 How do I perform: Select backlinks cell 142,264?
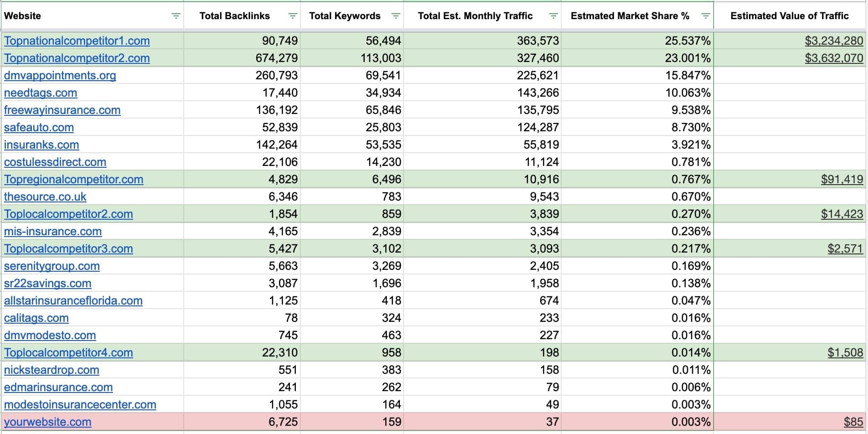(x=242, y=145)
